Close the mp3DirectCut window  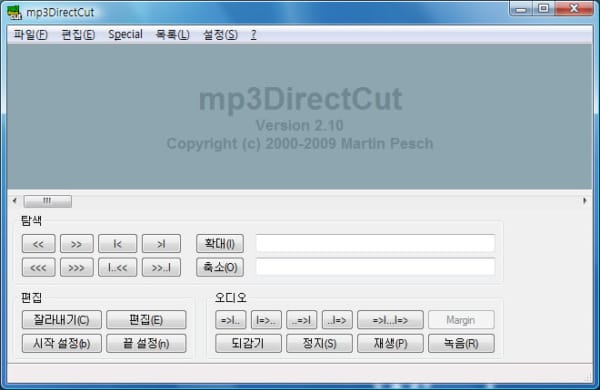pos(574,9)
